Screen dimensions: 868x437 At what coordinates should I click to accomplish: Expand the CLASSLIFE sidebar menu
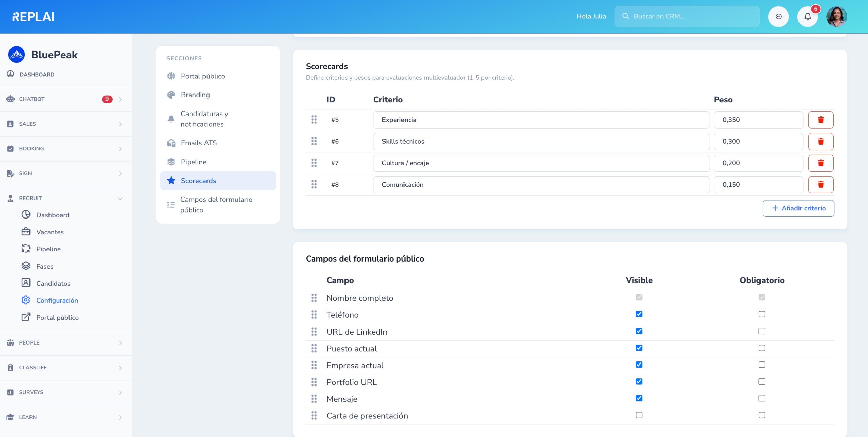click(66, 368)
